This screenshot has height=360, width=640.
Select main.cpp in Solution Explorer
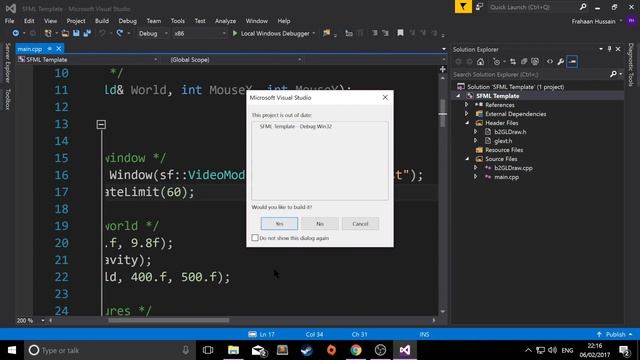(506, 177)
